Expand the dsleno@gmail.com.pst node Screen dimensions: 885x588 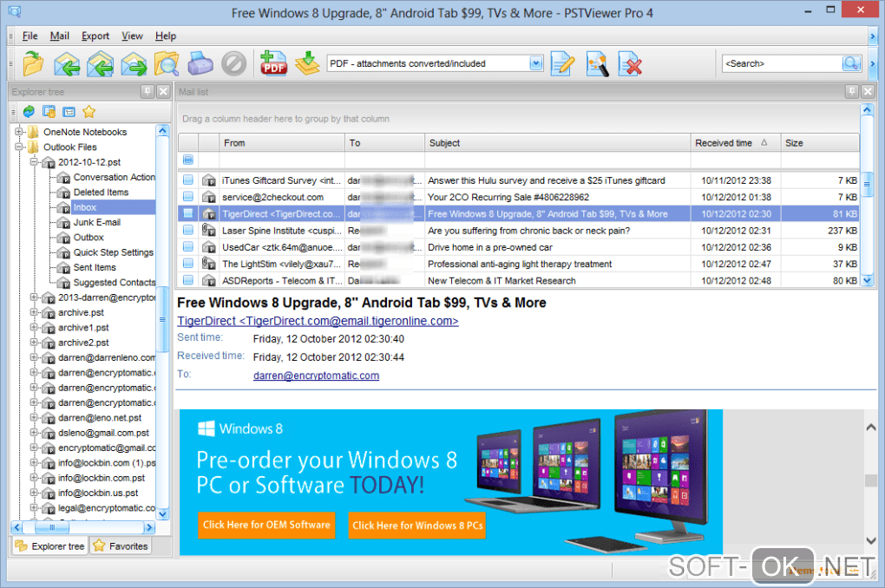pos(34,432)
